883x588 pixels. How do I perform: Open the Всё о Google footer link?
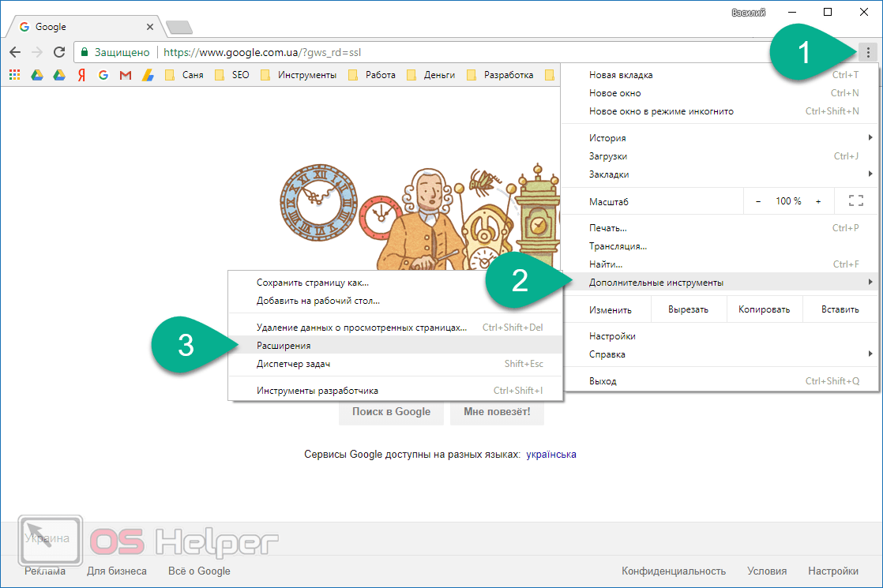coord(199,571)
